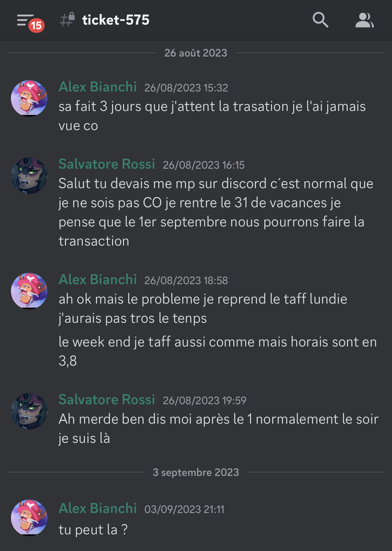Image resolution: width=392 pixels, height=551 pixels.
Task: Open the ticket-575 channel title
Action: tap(116, 20)
